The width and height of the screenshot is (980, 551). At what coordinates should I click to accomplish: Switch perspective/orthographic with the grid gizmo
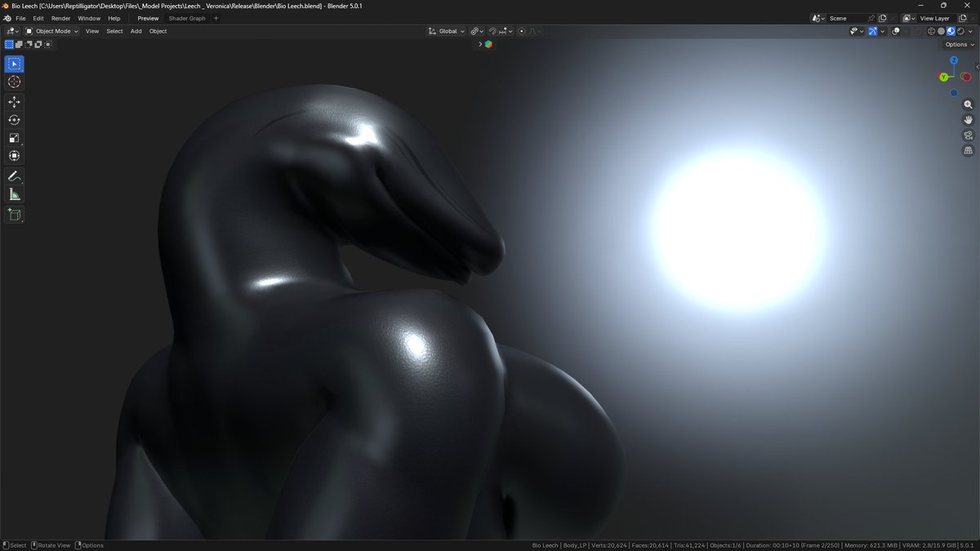click(x=969, y=151)
